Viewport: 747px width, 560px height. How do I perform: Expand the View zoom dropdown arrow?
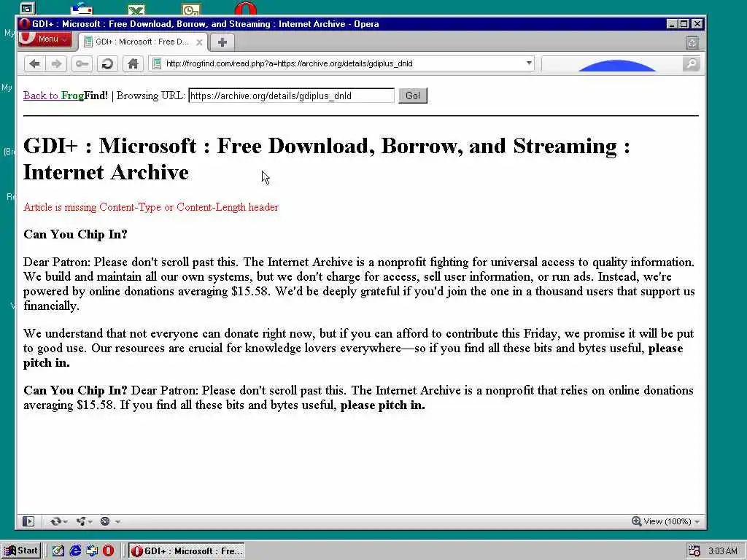tap(697, 522)
